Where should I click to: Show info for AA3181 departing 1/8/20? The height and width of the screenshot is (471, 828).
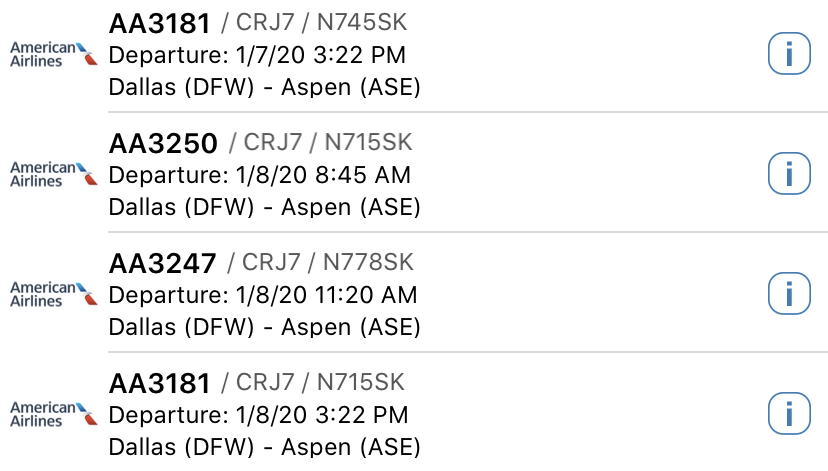click(788, 413)
